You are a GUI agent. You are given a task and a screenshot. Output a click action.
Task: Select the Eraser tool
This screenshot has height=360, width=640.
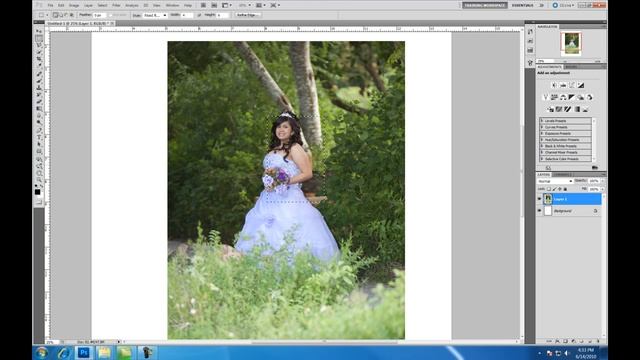tap(39, 102)
